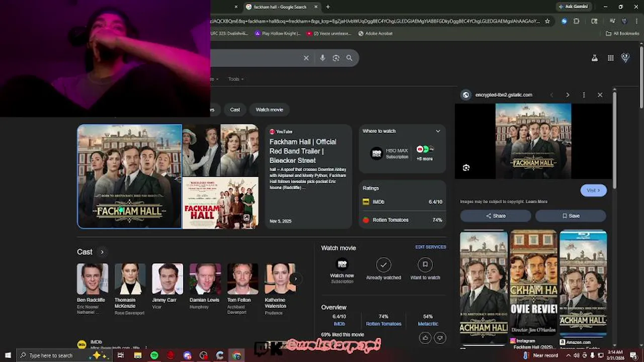Screen dimensions: 644x362
Task: Select Thomasin McKenzie cast card
Action: pyautogui.click(x=130, y=289)
